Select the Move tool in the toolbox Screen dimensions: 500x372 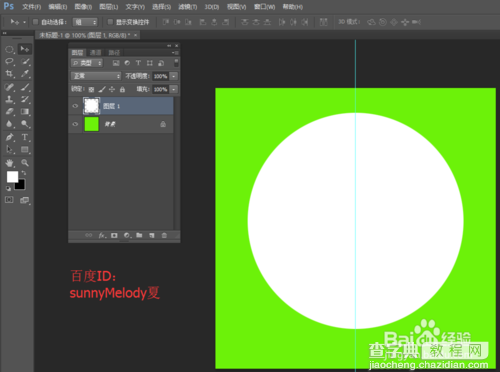click(25, 49)
